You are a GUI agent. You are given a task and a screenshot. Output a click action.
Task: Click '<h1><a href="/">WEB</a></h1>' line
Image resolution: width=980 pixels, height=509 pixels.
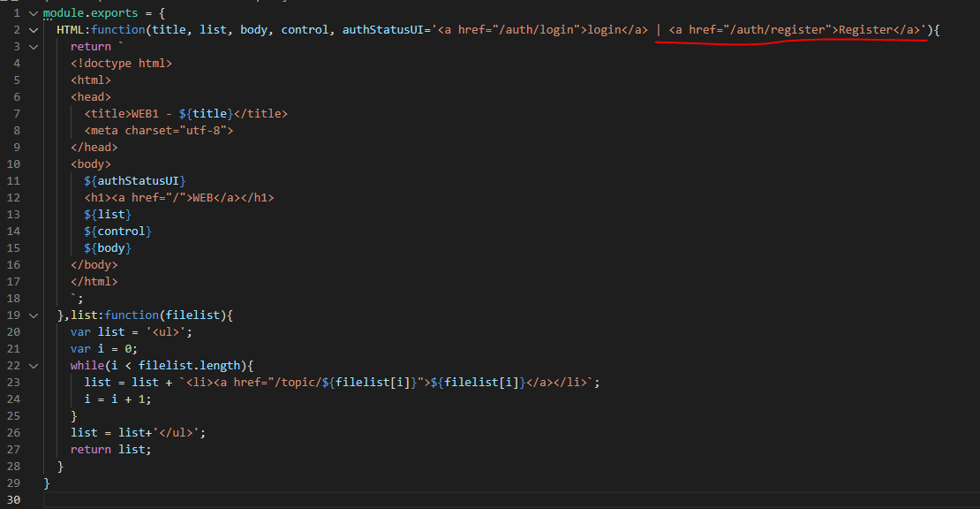[178, 198]
